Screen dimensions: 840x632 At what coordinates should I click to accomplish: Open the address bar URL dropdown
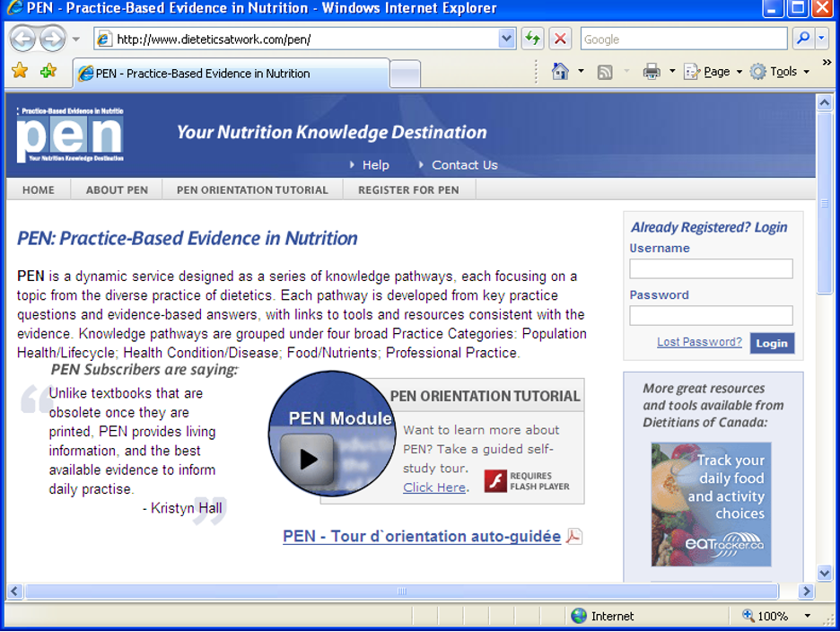click(x=506, y=39)
